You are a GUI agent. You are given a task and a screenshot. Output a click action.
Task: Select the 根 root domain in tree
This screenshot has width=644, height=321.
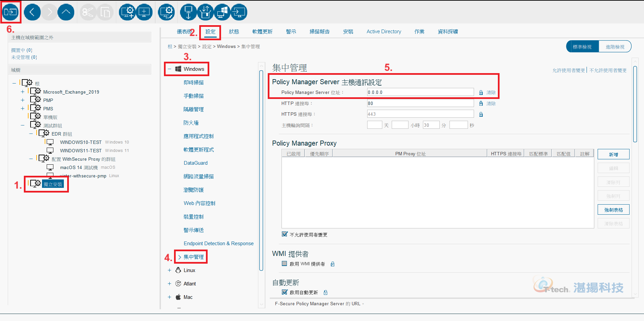click(x=37, y=84)
